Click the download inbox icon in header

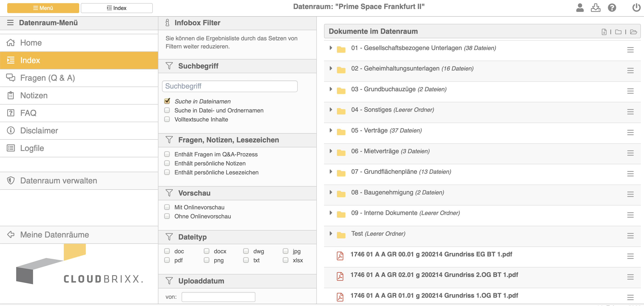pos(595,8)
